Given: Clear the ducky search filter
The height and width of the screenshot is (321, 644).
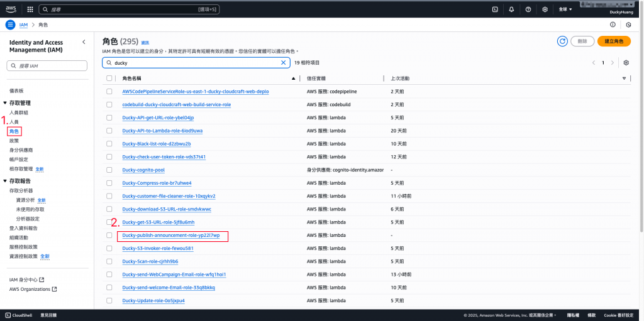Looking at the screenshot, I should coord(283,63).
